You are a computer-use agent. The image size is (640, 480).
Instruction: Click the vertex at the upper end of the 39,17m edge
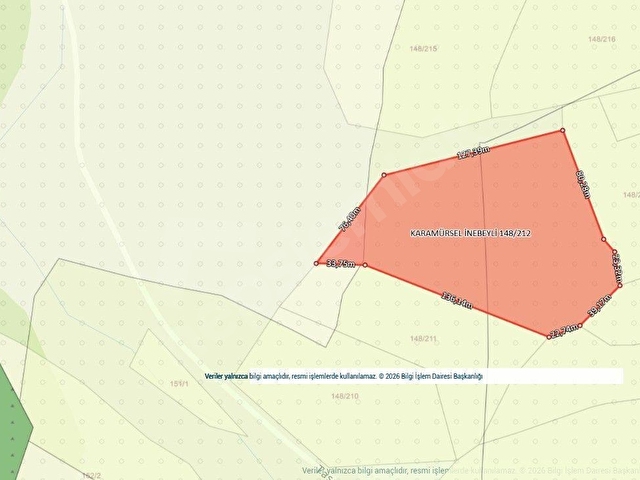click(x=620, y=285)
